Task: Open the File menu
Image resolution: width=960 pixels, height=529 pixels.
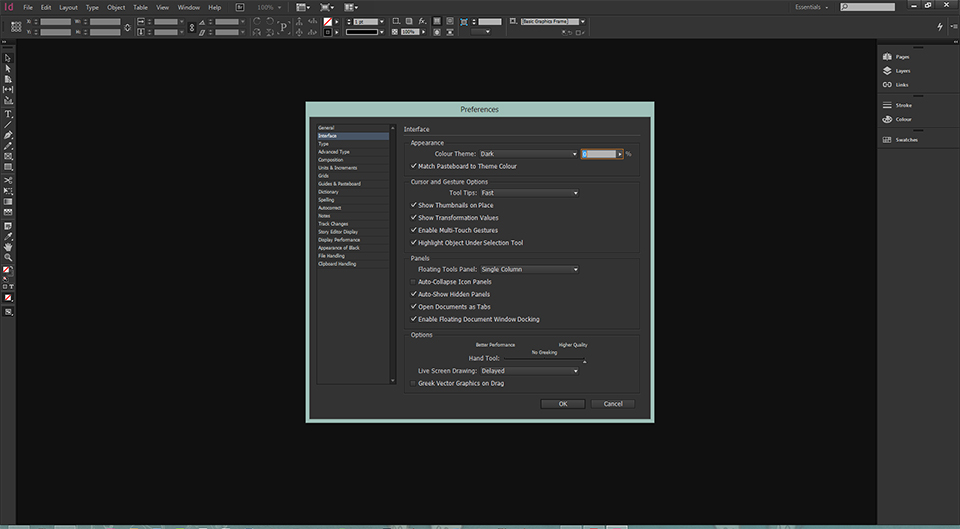Action: click(x=28, y=7)
